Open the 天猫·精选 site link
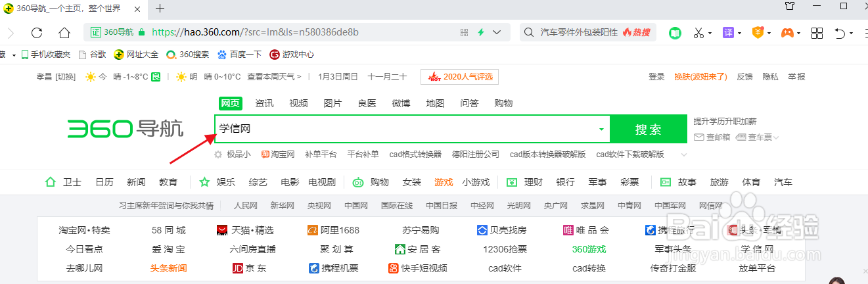The width and height of the screenshot is (868, 284). tap(245, 230)
